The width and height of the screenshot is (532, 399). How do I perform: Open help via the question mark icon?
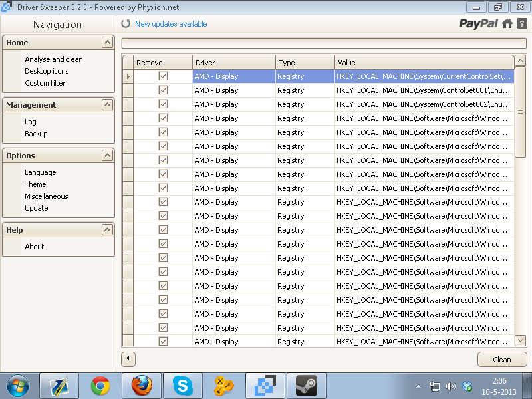(522, 23)
